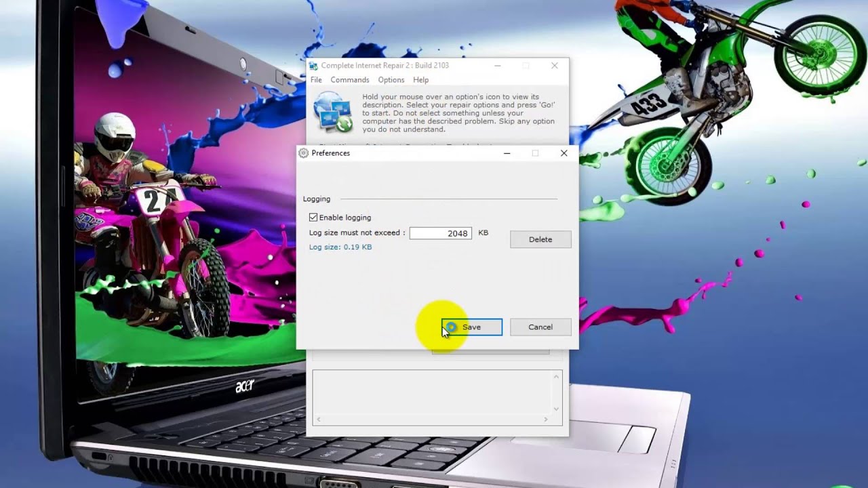This screenshot has width=868, height=488.
Task: Cancel the Preferences dialog
Action: pyautogui.click(x=540, y=327)
